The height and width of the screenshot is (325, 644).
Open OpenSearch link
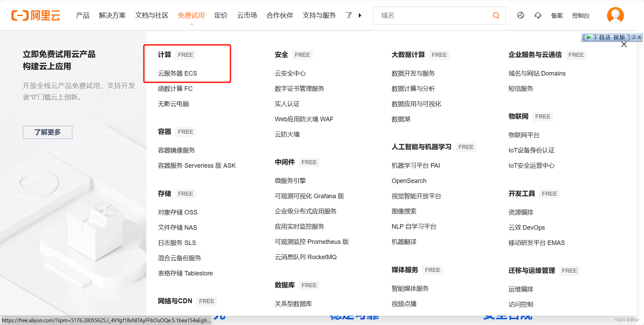coord(409,181)
